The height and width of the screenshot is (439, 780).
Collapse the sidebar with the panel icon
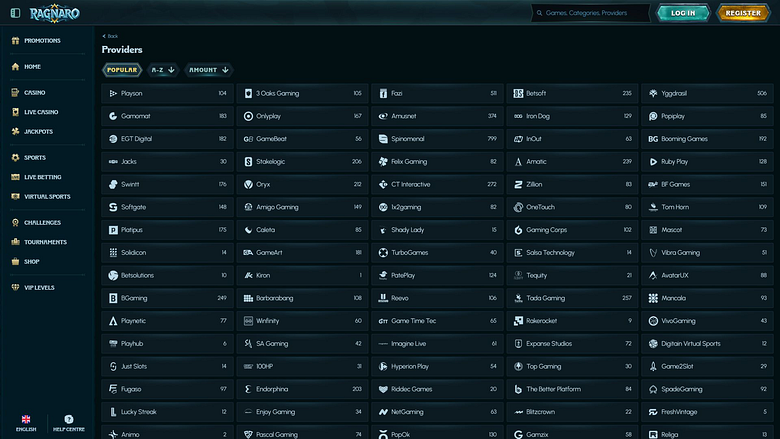coord(15,13)
